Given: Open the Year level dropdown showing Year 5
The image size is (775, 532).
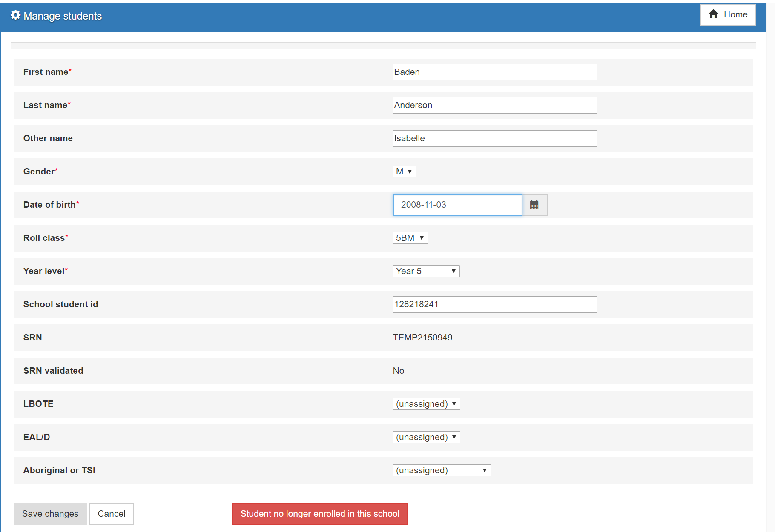Looking at the screenshot, I should pos(426,271).
